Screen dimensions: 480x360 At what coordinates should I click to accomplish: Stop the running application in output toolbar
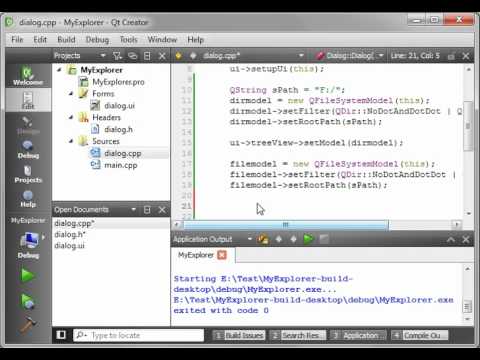tap(324, 239)
